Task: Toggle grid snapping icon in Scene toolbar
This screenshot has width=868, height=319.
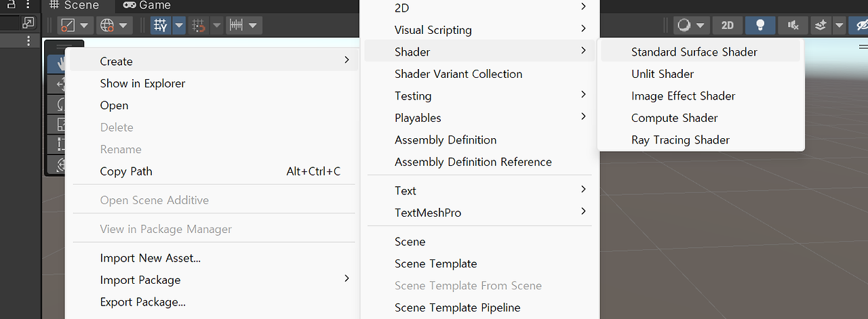Action: click(x=161, y=26)
